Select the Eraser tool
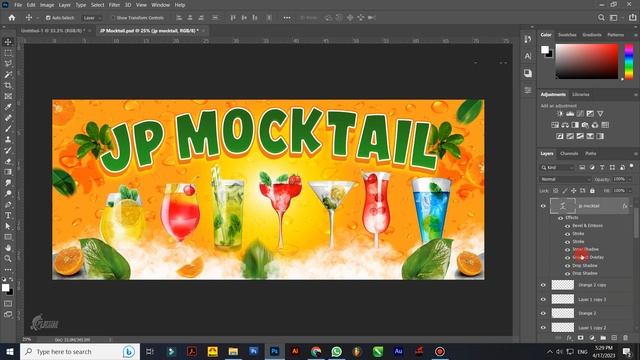Image resolution: width=640 pixels, height=360 pixels. [8, 161]
